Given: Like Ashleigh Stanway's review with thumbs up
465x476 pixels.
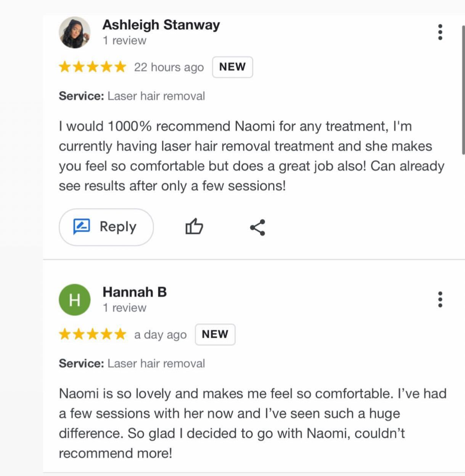Looking at the screenshot, I should click(194, 227).
